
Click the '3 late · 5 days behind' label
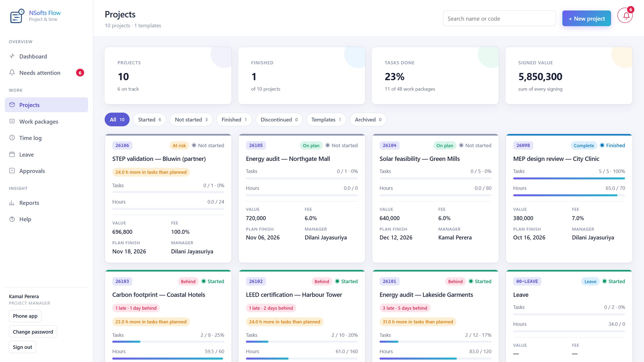pos(405,308)
